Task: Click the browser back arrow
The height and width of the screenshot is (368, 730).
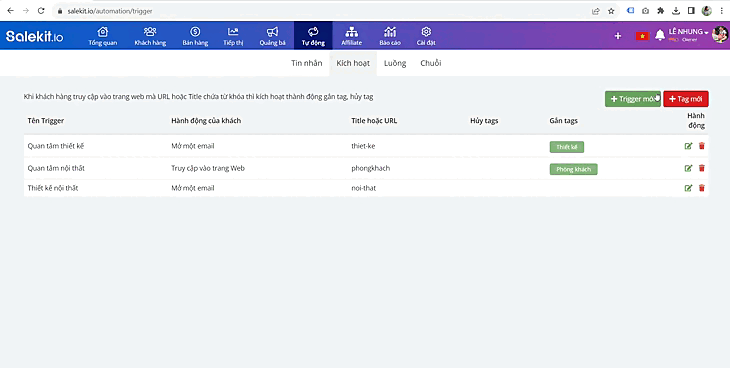Action: point(11,11)
